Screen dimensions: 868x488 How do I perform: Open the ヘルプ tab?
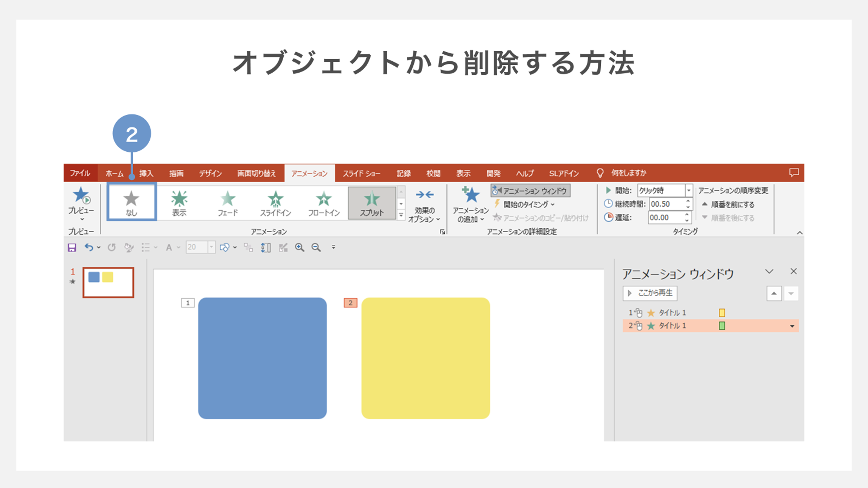point(525,173)
